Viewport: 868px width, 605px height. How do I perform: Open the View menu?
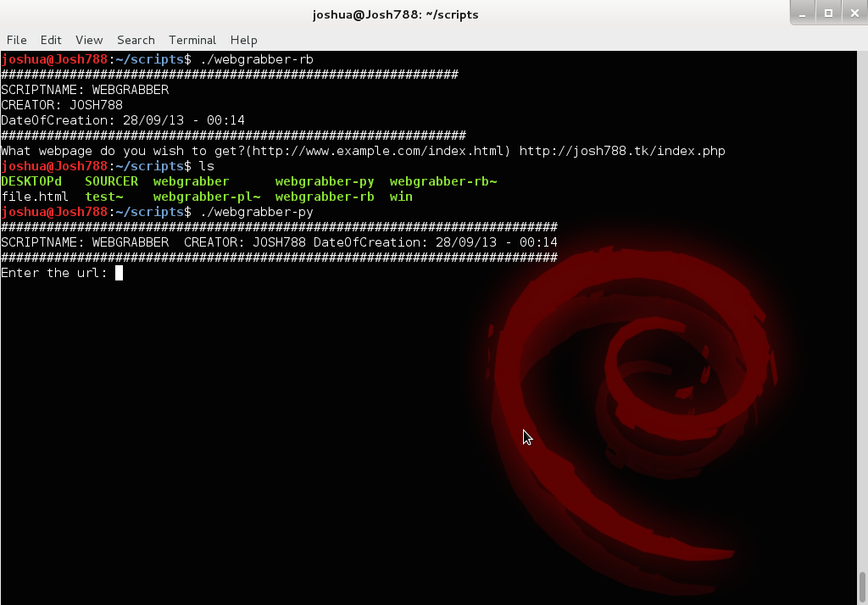pyautogui.click(x=88, y=40)
